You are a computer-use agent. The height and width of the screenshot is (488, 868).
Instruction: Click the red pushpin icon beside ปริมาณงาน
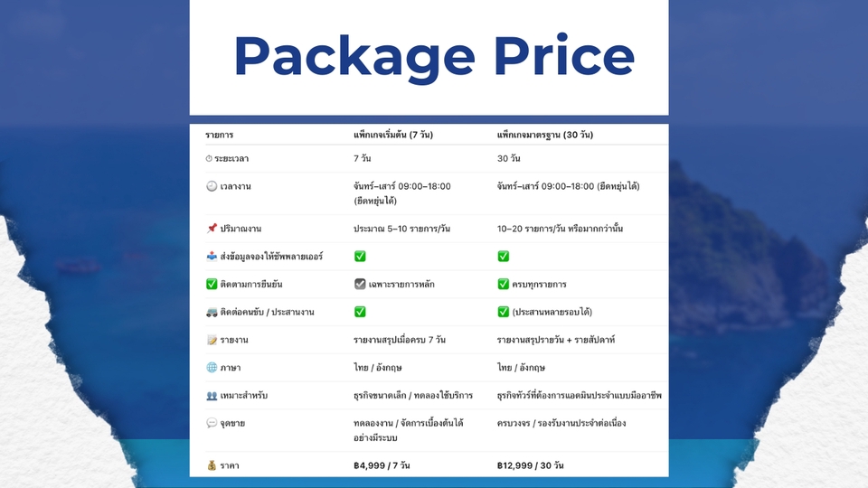(x=211, y=229)
